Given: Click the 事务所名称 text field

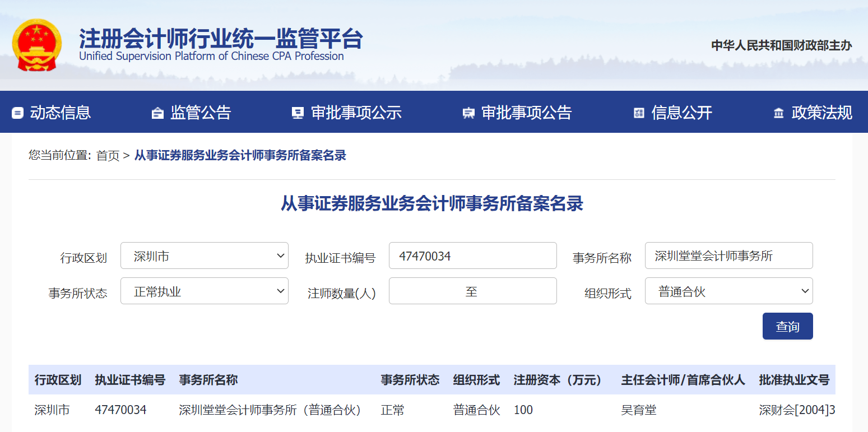Looking at the screenshot, I should click(x=728, y=256).
